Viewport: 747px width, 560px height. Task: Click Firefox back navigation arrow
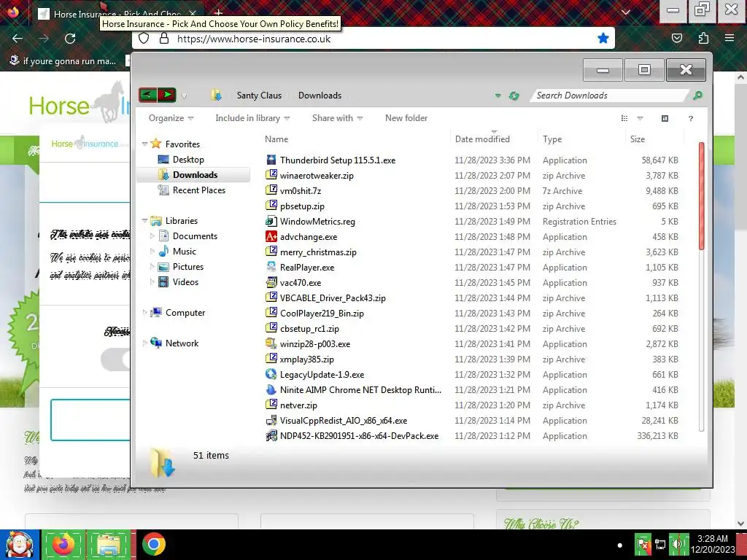tap(18, 39)
